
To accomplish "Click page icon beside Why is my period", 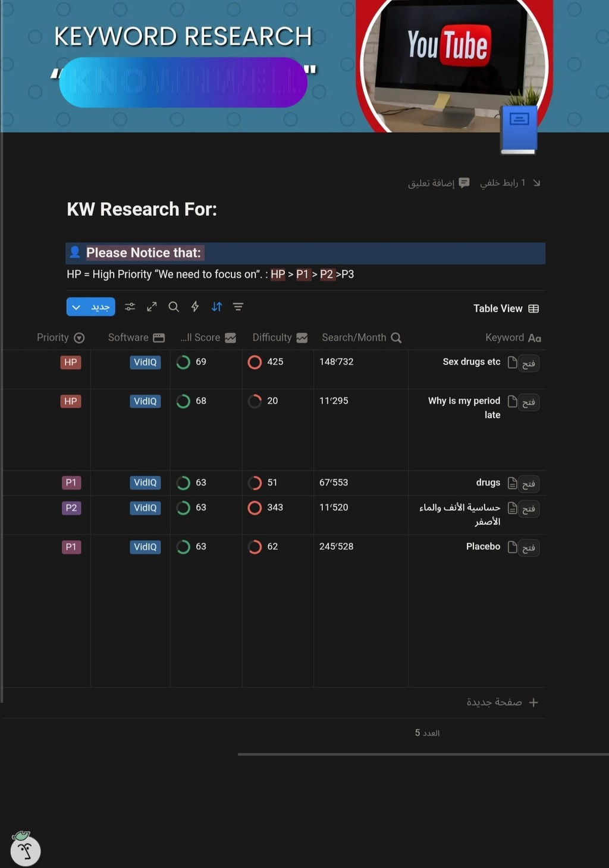I will (x=512, y=402).
